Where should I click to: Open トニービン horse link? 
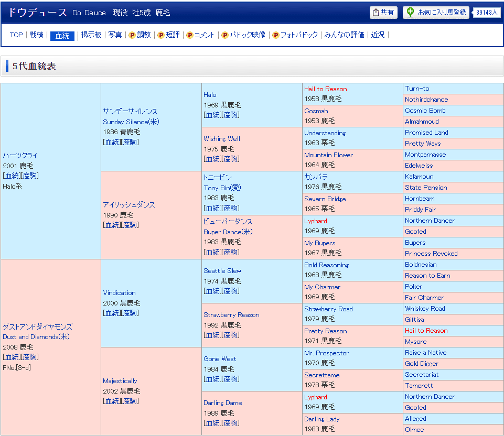click(x=218, y=177)
